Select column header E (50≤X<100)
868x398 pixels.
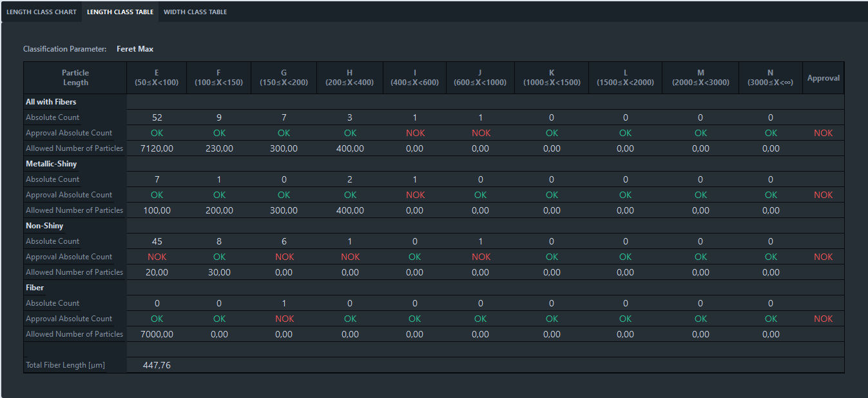(x=157, y=77)
